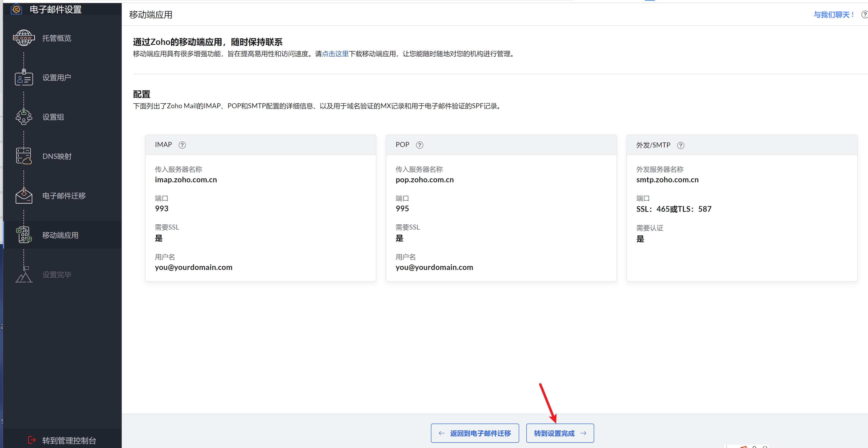
Task: Click the DNS mapping server icon
Action: click(x=24, y=156)
